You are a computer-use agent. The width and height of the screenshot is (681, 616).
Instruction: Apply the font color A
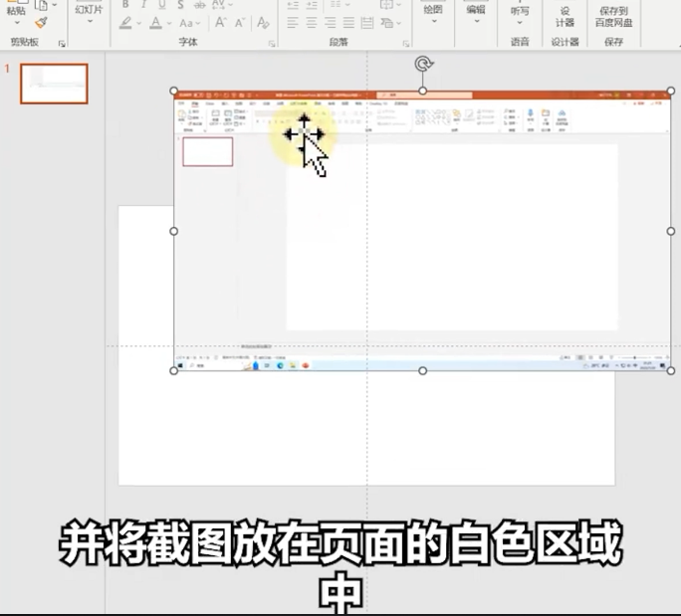pyautogui.click(x=155, y=23)
